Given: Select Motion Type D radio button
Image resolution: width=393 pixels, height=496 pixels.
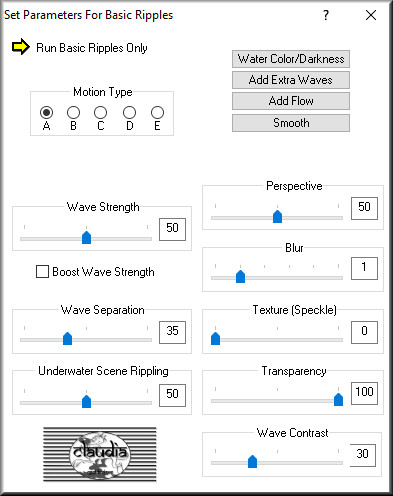Looking at the screenshot, I should [129, 112].
